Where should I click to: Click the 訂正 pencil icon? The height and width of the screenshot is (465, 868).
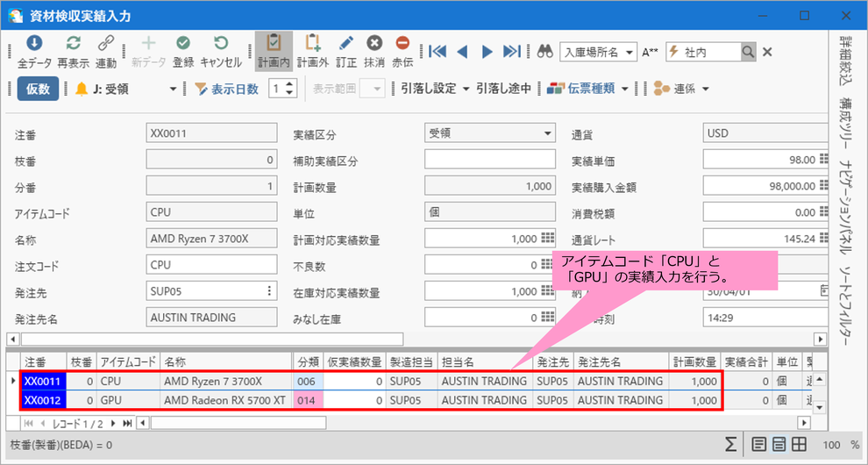pyautogui.click(x=346, y=44)
